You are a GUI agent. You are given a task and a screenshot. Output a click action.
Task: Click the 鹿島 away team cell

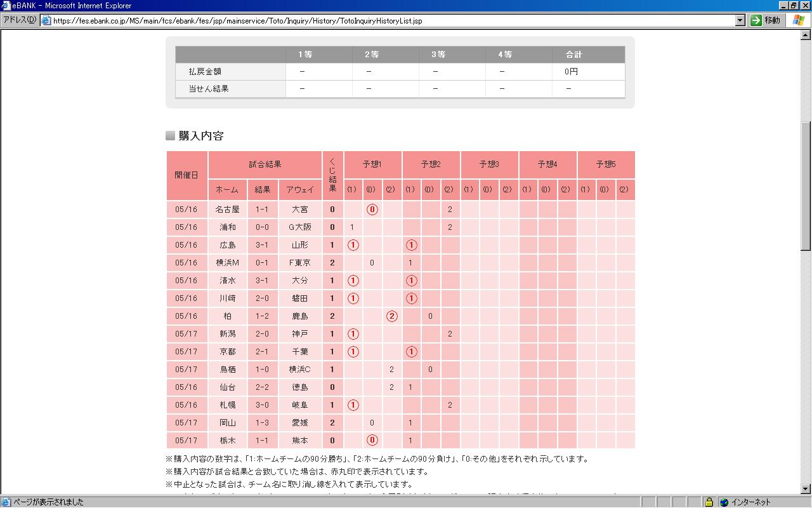click(300, 316)
